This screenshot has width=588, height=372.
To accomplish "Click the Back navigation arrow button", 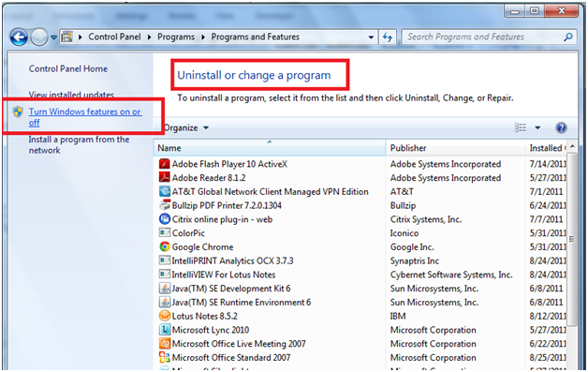I will coord(19,37).
